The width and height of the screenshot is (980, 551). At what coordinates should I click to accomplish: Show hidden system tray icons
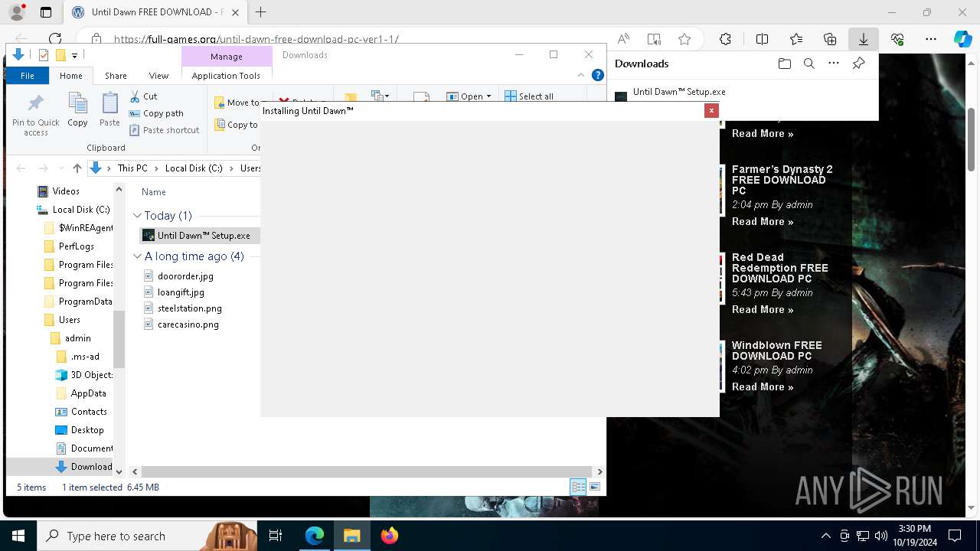[825, 536]
